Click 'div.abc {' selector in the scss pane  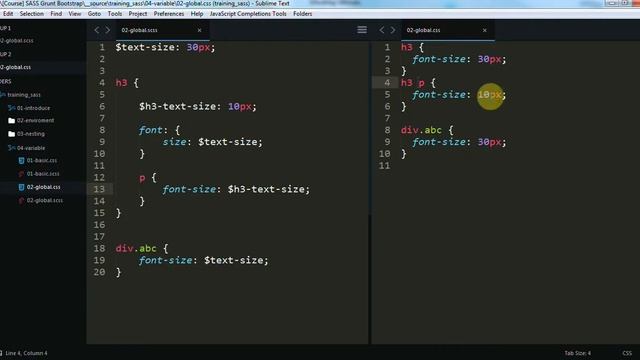(x=142, y=249)
